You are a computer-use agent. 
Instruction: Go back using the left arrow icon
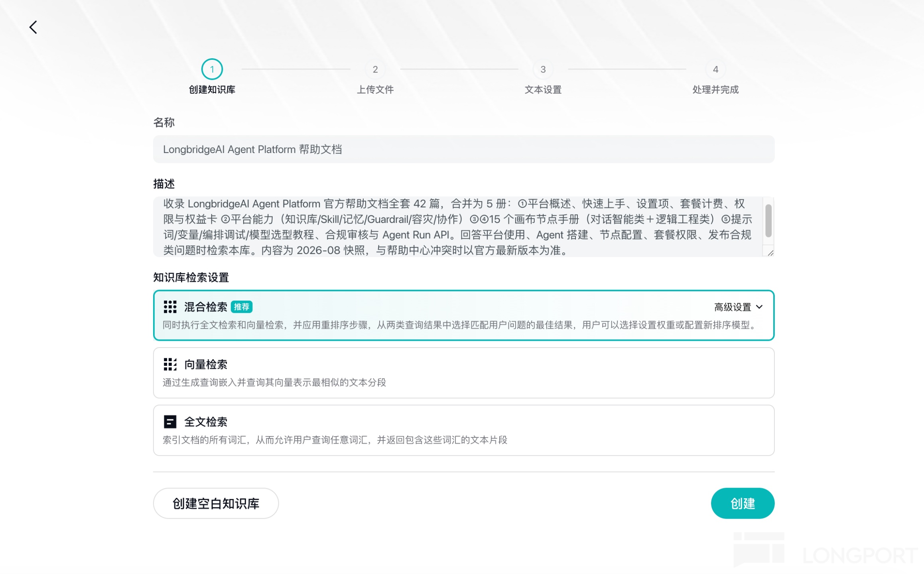(33, 28)
